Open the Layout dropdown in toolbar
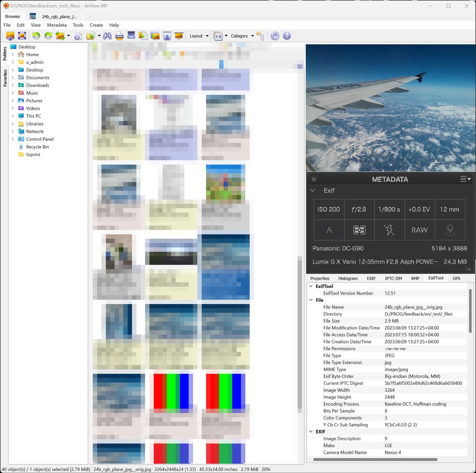 pos(199,36)
